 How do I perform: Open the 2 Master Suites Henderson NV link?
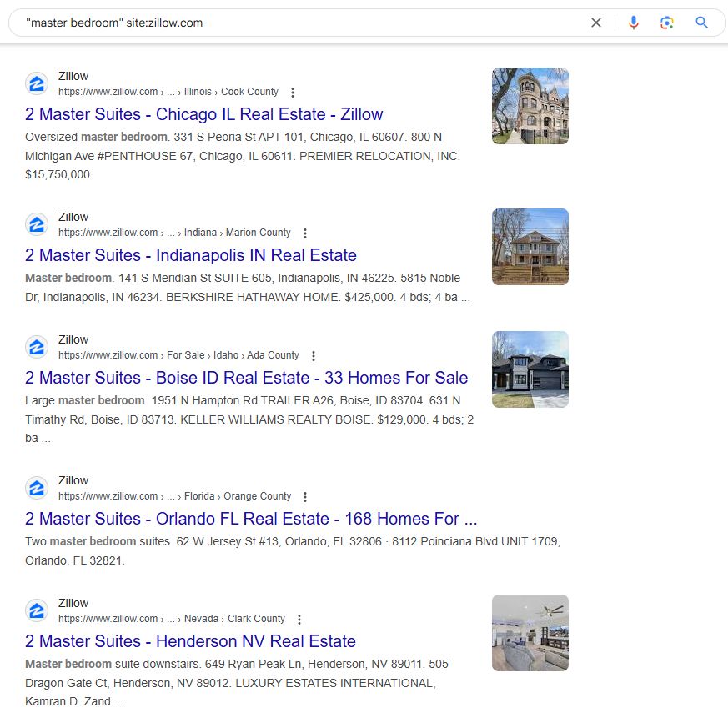pyautogui.click(x=190, y=641)
